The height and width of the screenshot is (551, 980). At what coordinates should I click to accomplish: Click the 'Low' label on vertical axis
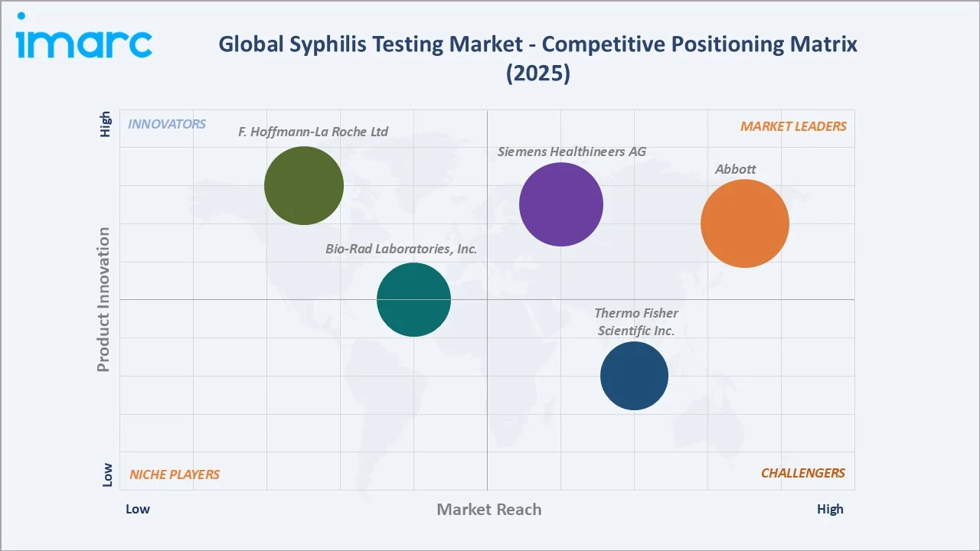(x=106, y=474)
